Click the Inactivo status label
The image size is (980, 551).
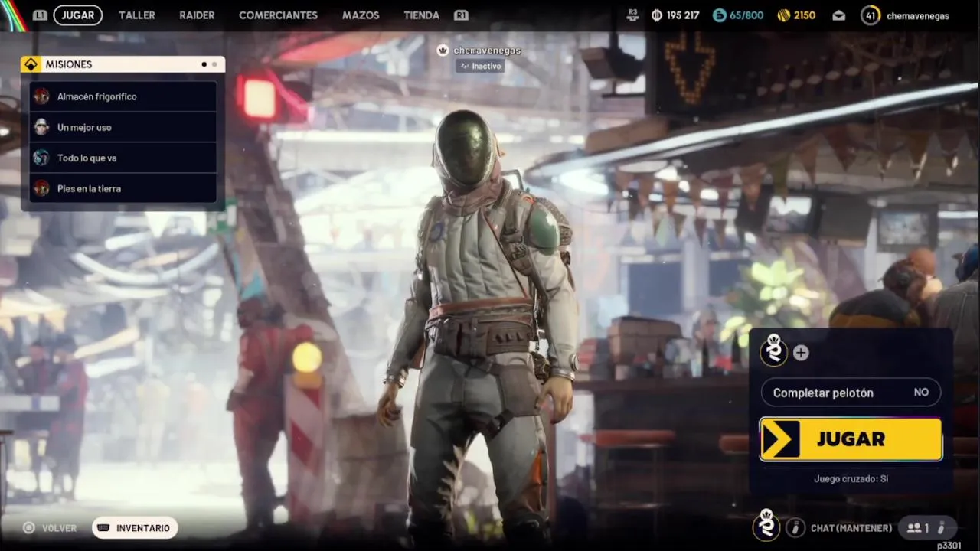480,67
